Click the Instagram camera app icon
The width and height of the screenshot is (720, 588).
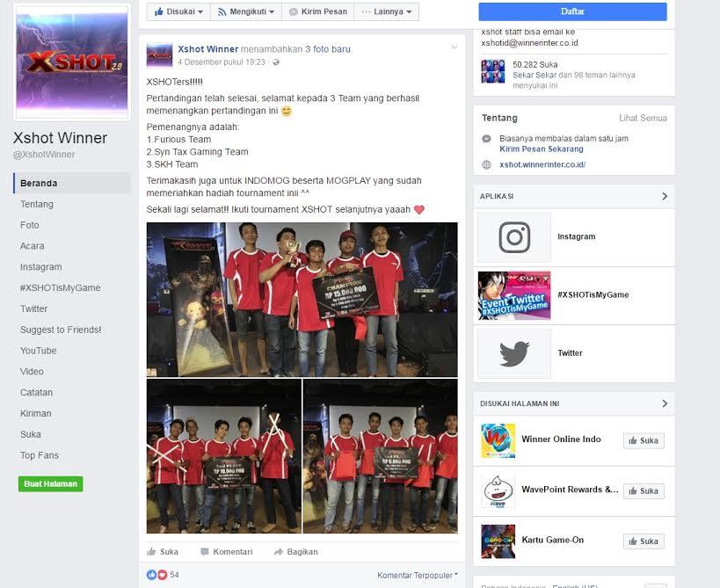click(514, 236)
